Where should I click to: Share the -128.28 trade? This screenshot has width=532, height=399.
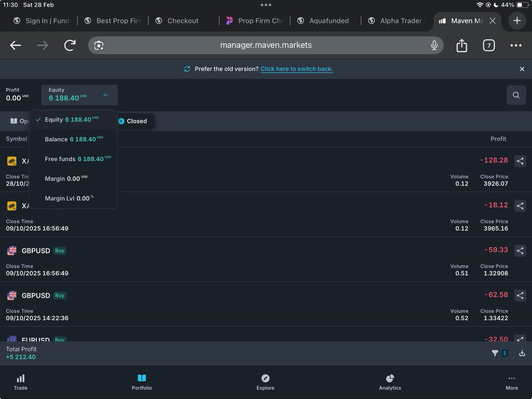[x=520, y=161]
